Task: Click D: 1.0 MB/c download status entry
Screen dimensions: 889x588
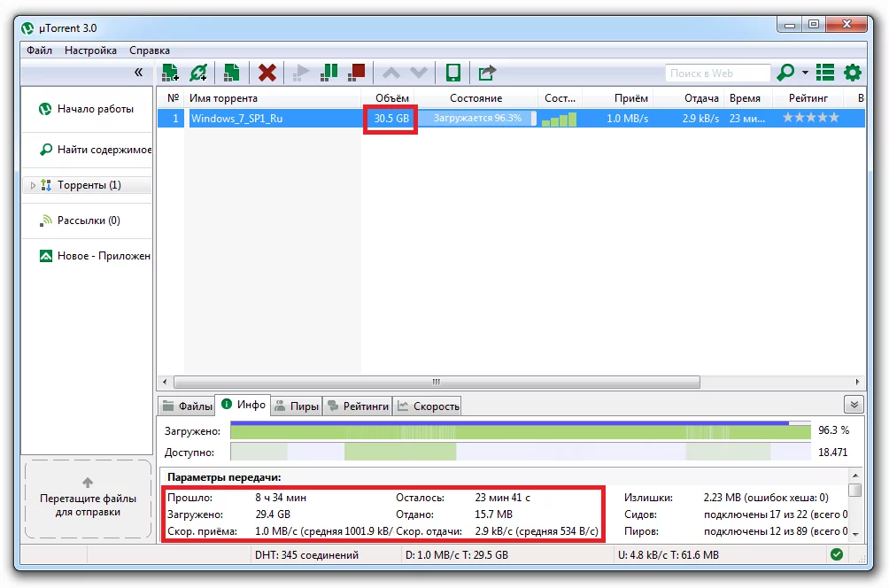Action: pyautogui.click(x=457, y=555)
